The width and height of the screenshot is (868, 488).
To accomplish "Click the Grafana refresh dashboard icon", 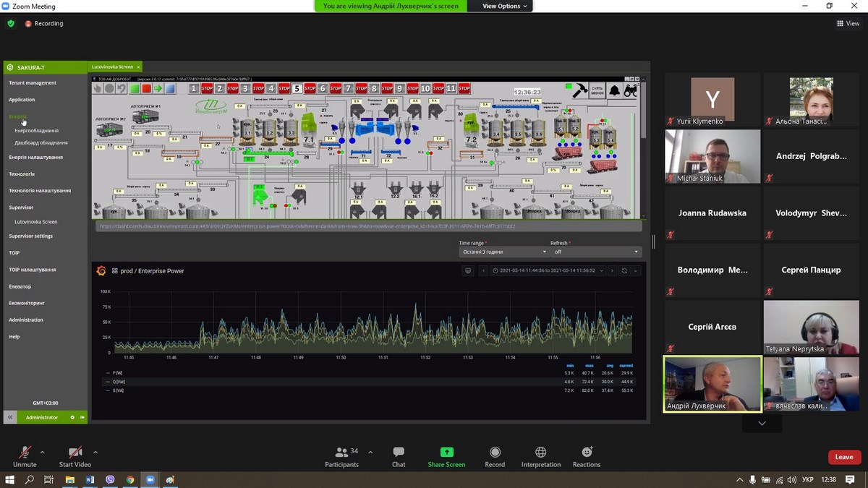I will (624, 271).
